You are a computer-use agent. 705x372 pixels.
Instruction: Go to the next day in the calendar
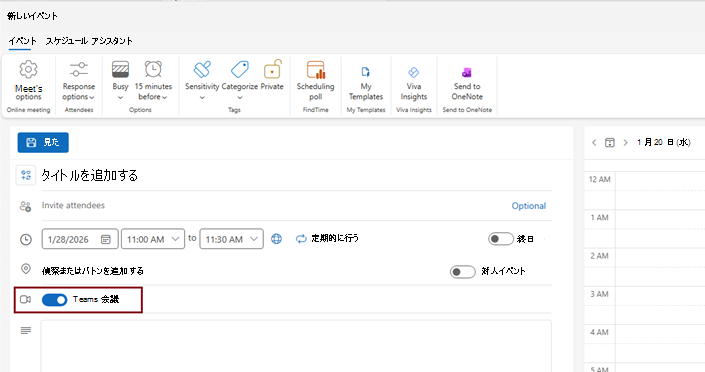point(625,143)
